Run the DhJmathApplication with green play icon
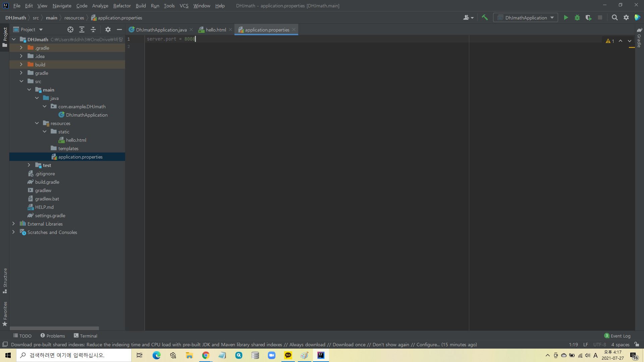Image resolution: width=644 pixels, height=362 pixels. pyautogui.click(x=566, y=18)
